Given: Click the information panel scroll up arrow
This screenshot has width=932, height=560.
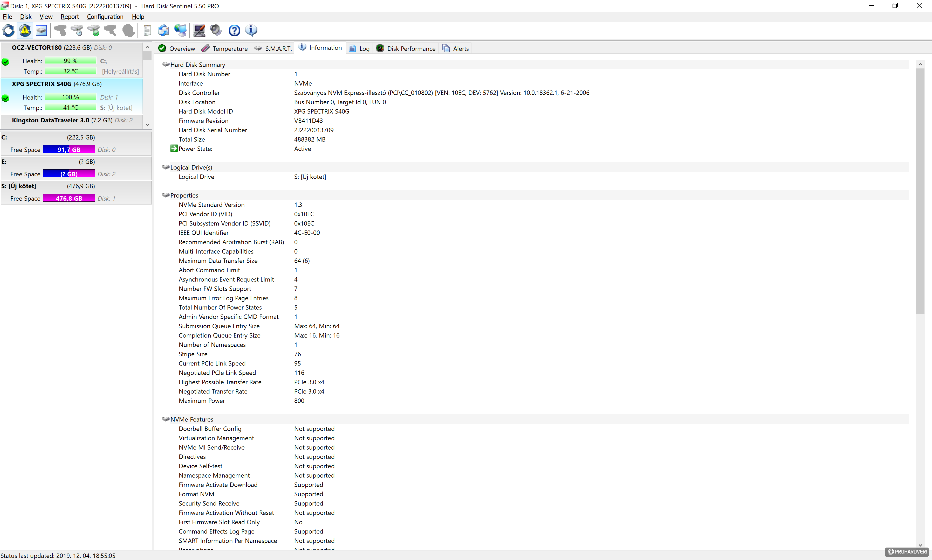Looking at the screenshot, I should point(920,65).
